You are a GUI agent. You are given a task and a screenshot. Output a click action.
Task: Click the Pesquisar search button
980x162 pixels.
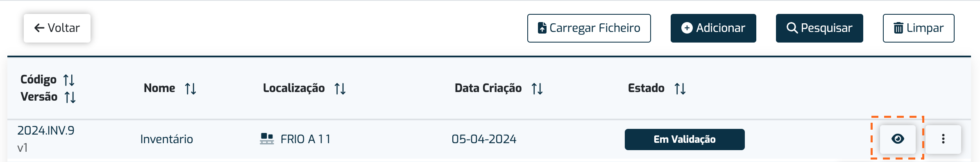pos(819,28)
